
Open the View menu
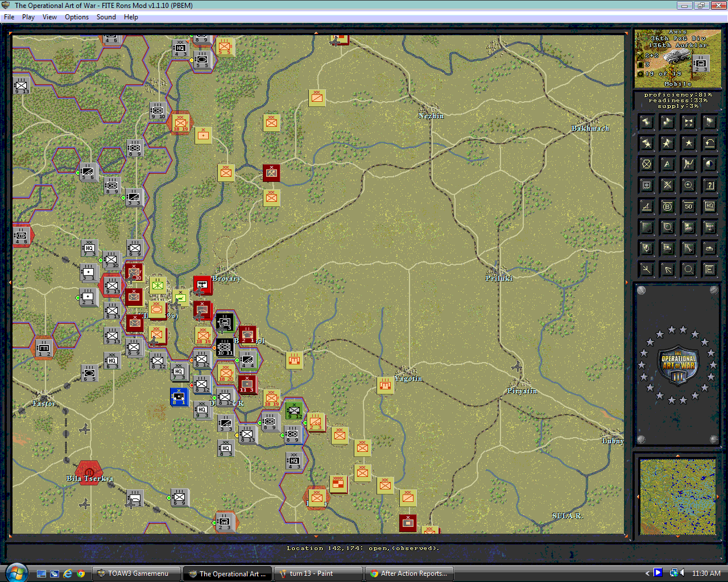50,17
